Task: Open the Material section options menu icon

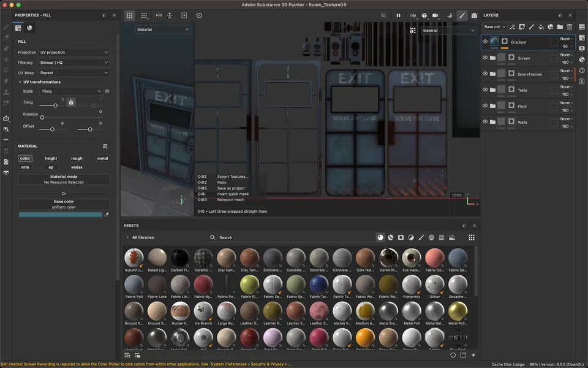Action: tap(105, 146)
